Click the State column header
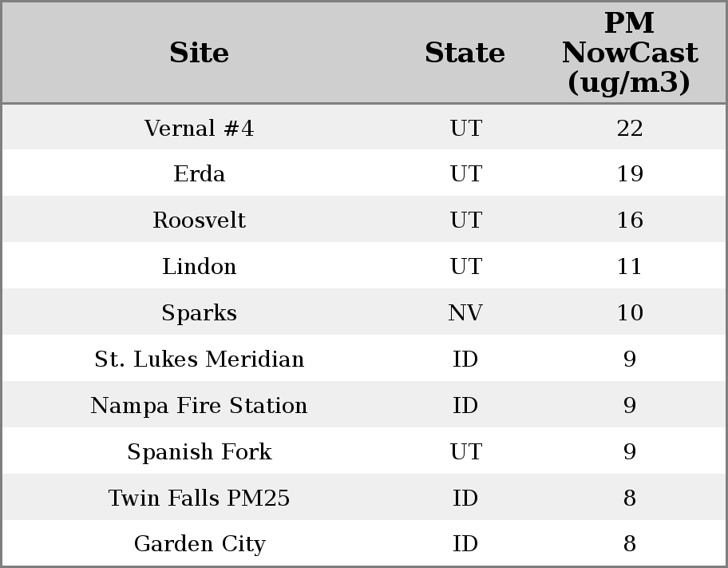 coord(465,53)
